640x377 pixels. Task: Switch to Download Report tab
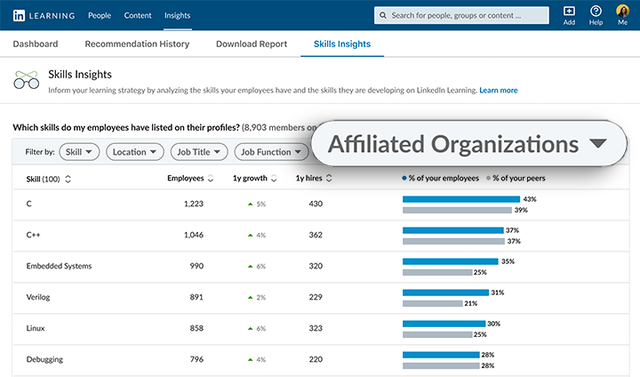pyautogui.click(x=251, y=44)
